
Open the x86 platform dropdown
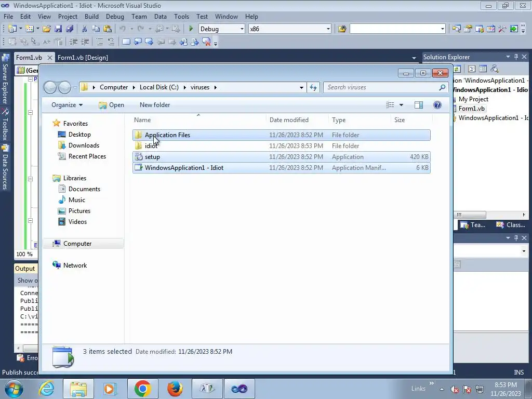(x=328, y=29)
